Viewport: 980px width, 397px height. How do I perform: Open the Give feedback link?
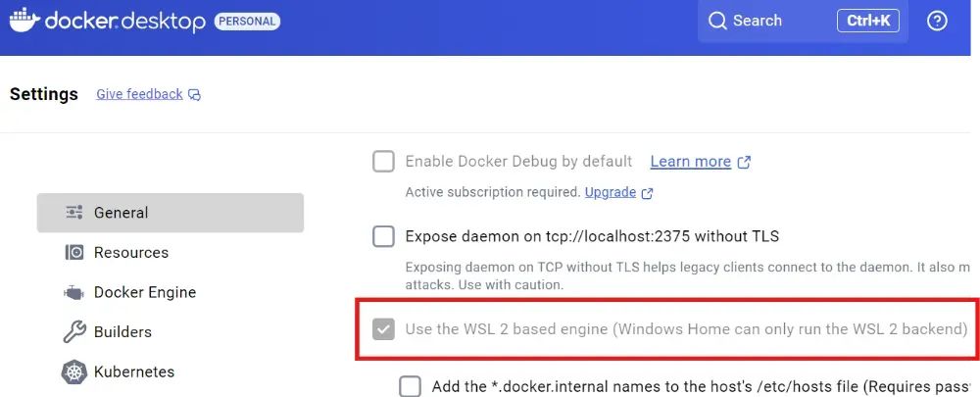(139, 94)
